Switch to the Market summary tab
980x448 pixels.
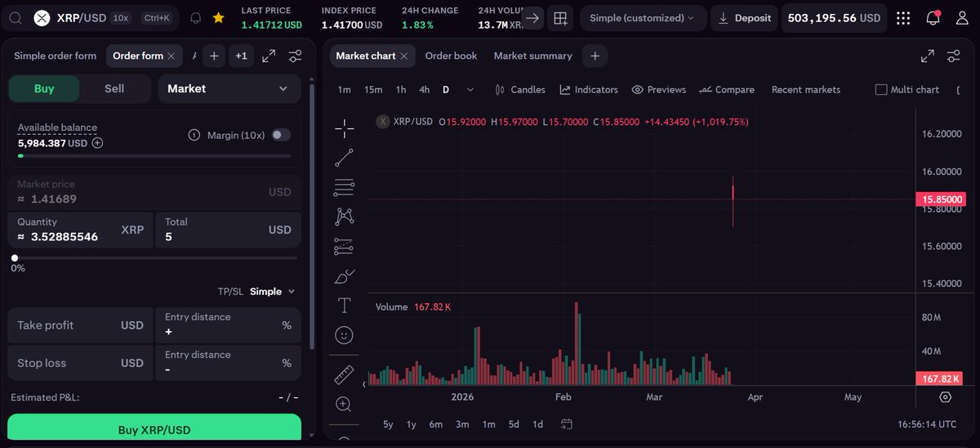[532, 56]
